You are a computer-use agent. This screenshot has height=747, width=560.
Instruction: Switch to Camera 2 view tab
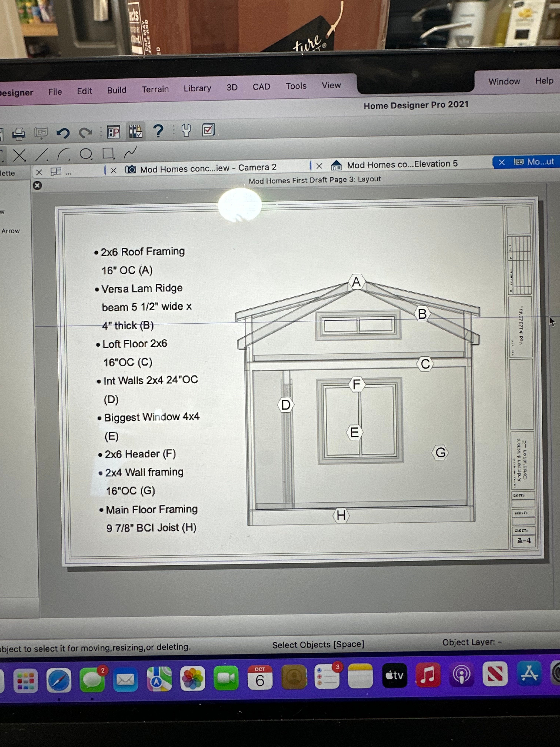click(208, 168)
